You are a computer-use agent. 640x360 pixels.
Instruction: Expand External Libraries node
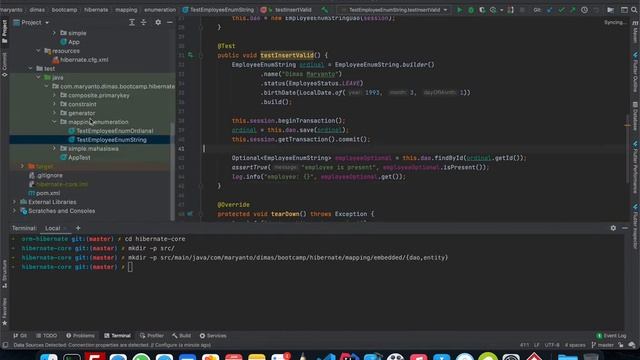point(15,202)
